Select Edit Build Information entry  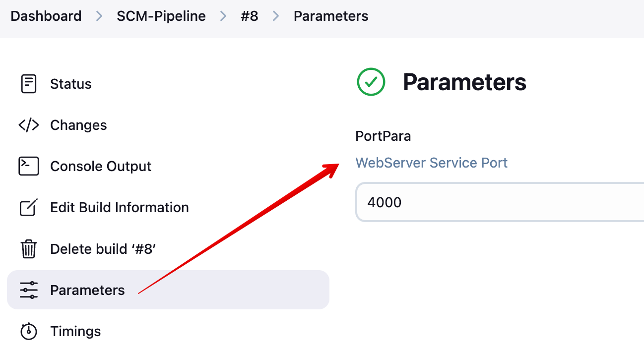click(x=120, y=208)
